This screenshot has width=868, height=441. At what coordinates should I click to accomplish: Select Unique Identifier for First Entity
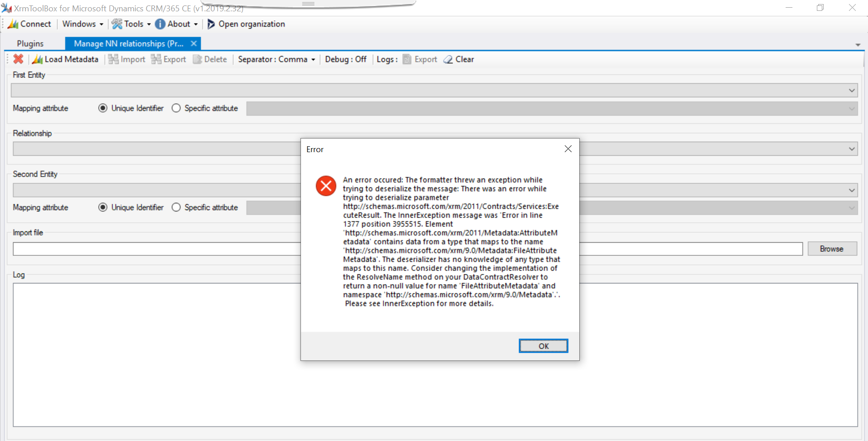131,108
